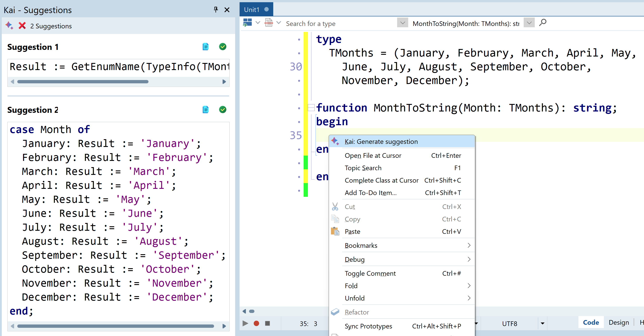
Task: Click the 'Suggestion 2' heading
Action: pos(33,110)
